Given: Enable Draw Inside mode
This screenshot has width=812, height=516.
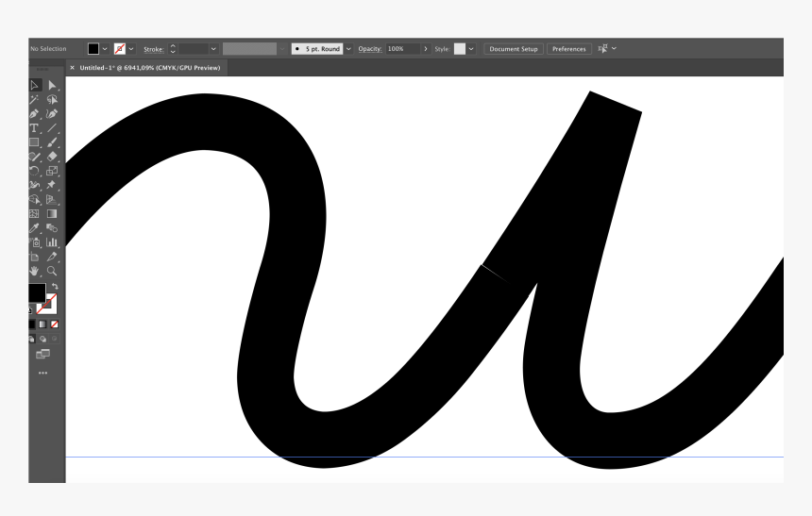Looking at the screenshot, I should 55,339.
